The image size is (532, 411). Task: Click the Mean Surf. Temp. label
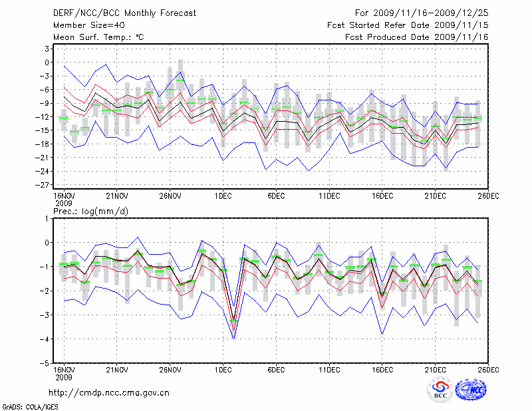click(98, 37)
